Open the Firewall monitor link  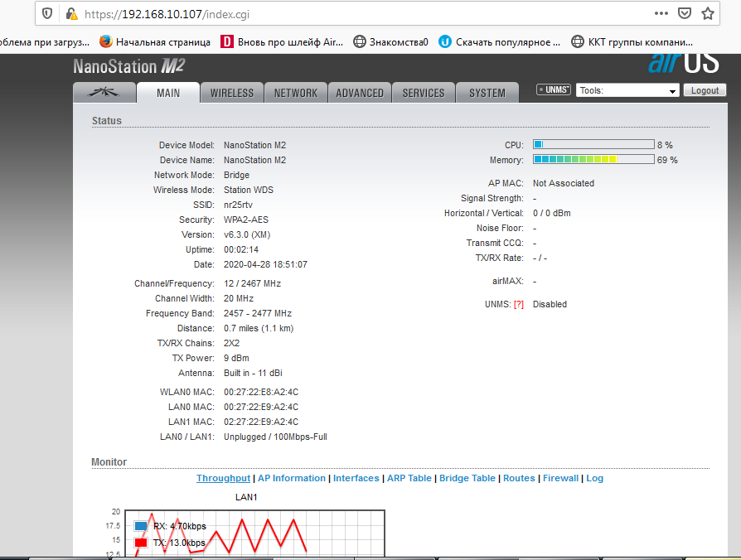(x=560, y=478)
